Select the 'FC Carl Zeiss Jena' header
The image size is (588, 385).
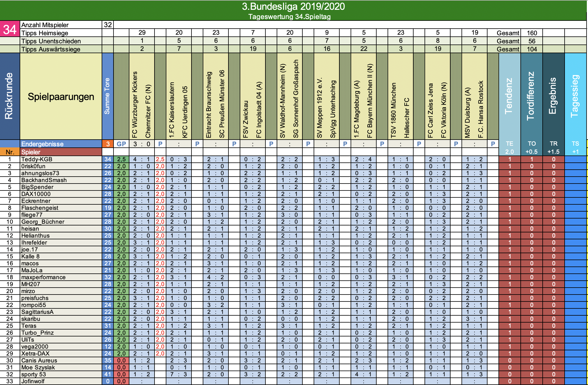coord(430,111)
